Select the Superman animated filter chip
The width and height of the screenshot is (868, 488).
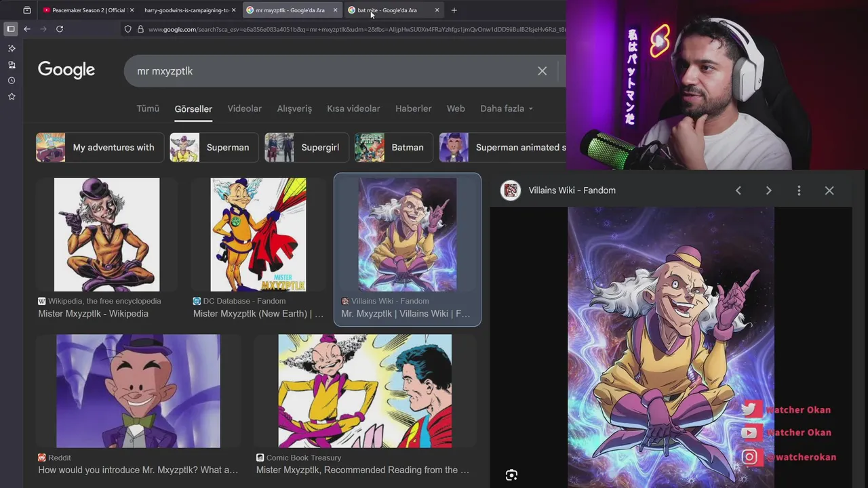tap(502, 148)
